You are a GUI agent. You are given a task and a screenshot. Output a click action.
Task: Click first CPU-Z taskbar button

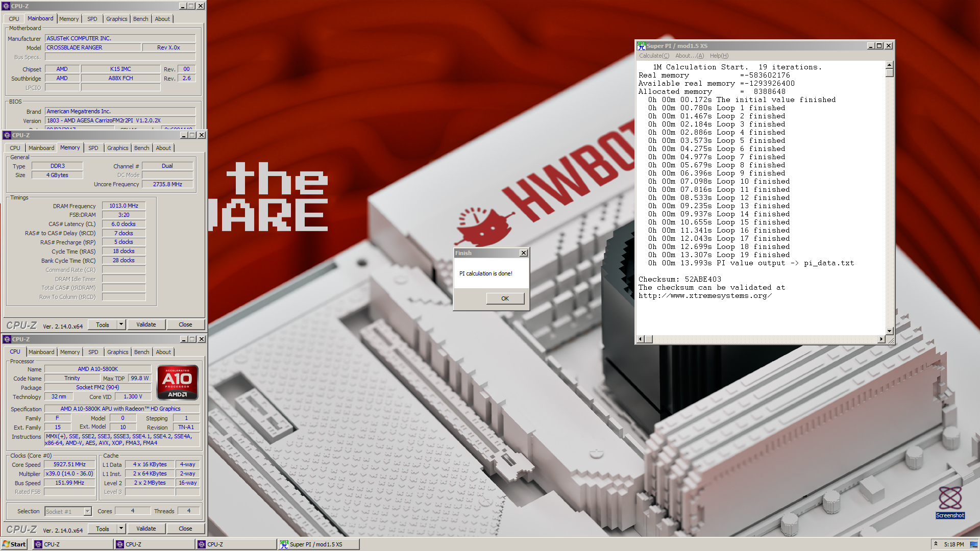[x=73, y=544]
